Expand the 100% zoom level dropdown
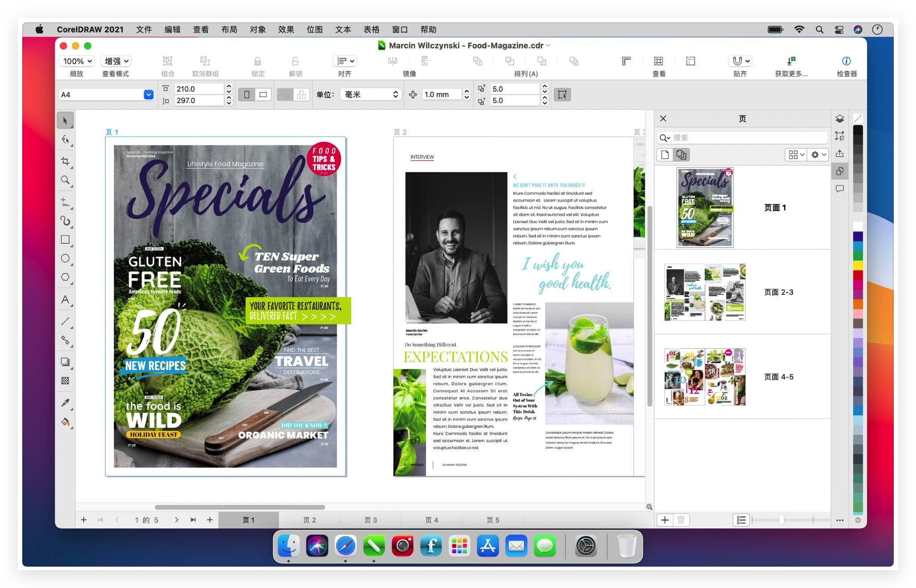 point(77,61)
